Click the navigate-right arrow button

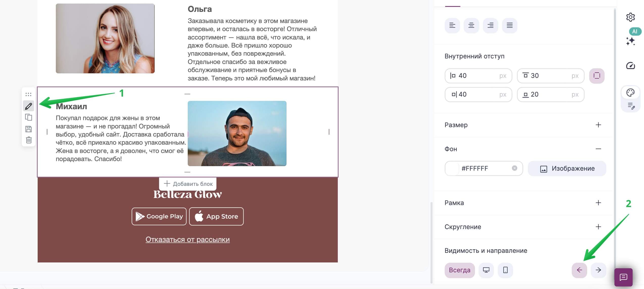[x=598, y=270]
